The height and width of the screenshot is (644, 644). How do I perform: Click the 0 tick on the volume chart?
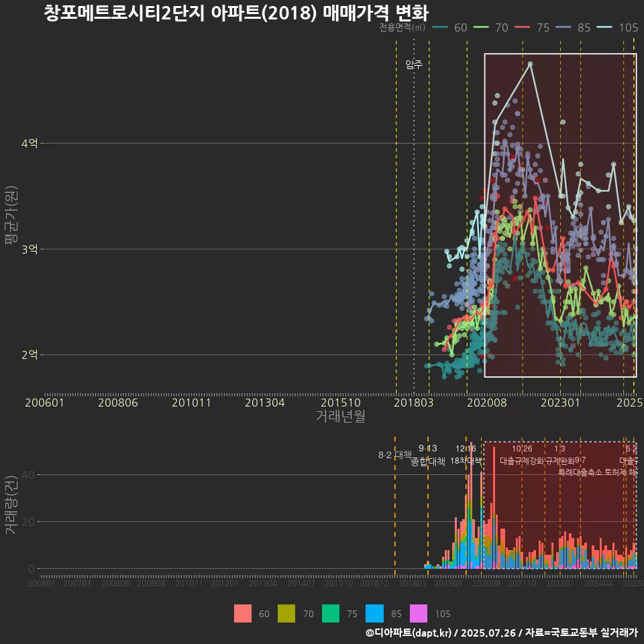coord(32,569)
